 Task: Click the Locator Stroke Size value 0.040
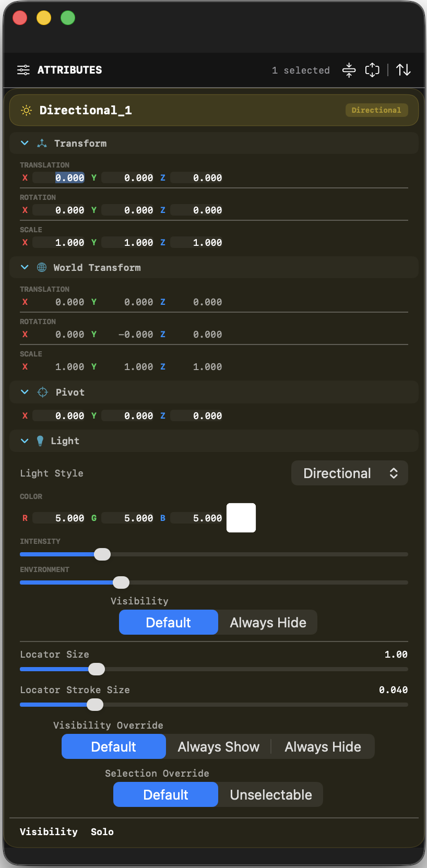tap(394, 690)
